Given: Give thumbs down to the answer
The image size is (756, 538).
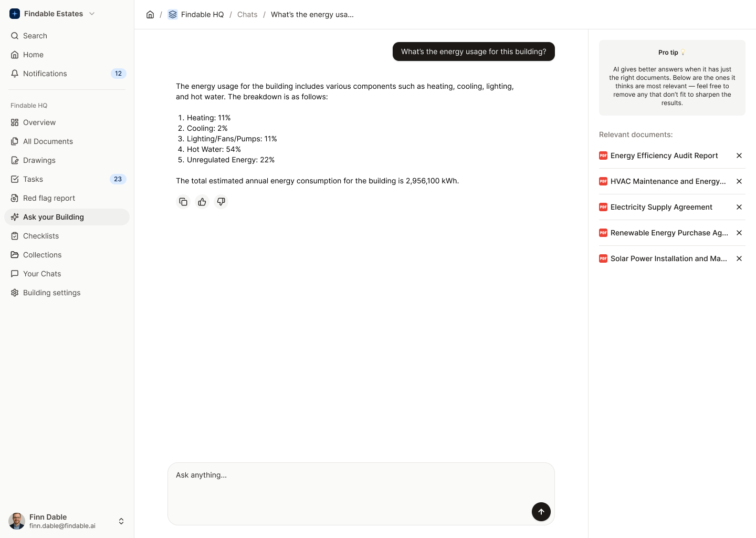Looking at the screenshot, I should (221, 202).
